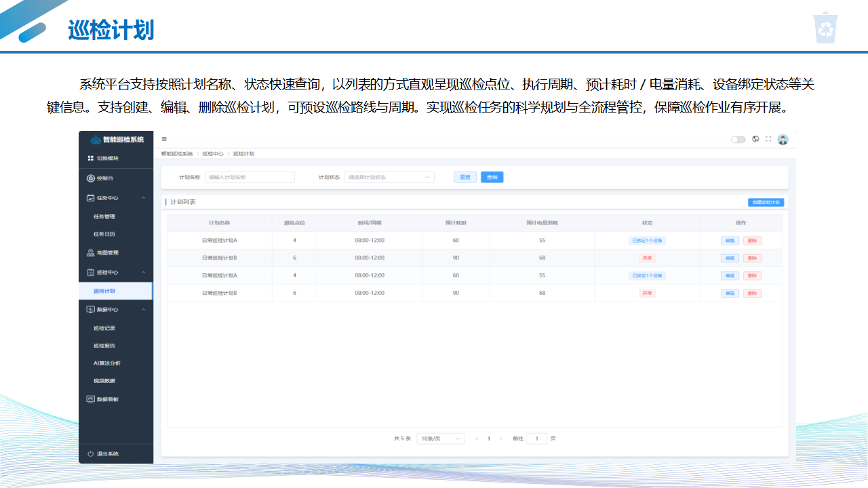868x488 pixels.
Task: Click 删除 in first 日常巡检计划B row
Action: pos(752,258)
